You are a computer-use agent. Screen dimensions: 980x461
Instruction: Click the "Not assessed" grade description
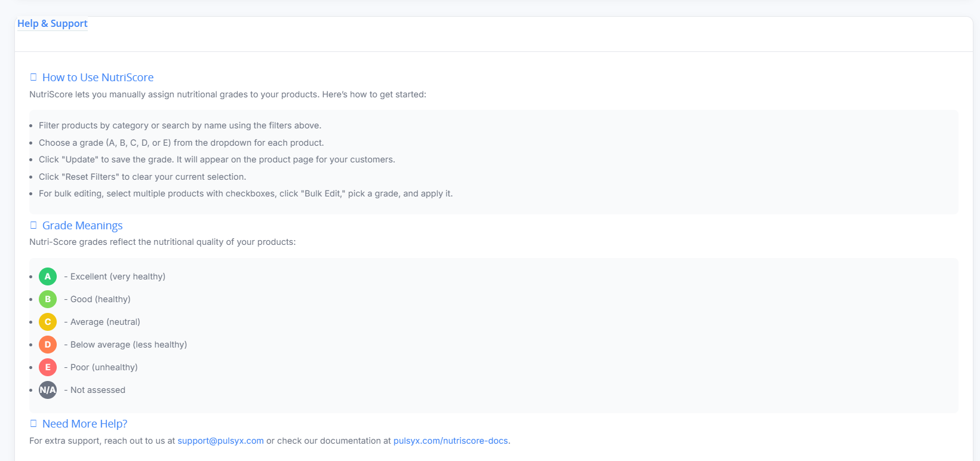point(98,390)
